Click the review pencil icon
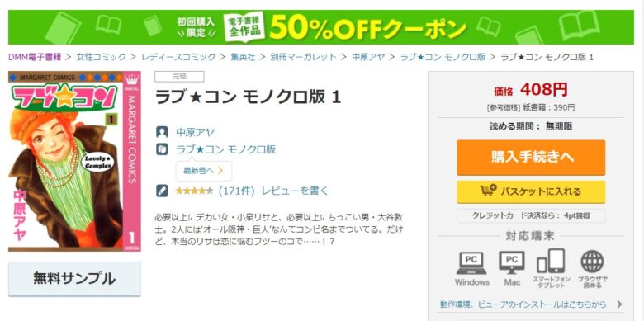The height and width of the screenshot is (321, 644). coord(162,191)
